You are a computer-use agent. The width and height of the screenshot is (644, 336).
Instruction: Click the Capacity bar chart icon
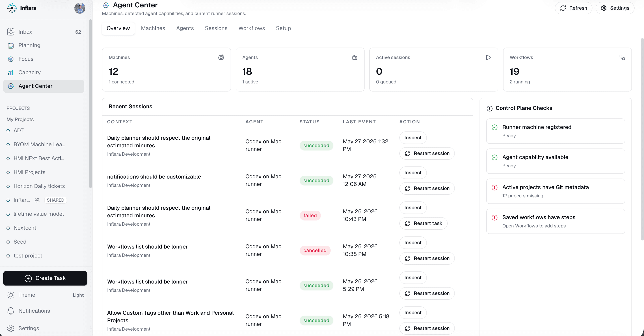point(11,72)
